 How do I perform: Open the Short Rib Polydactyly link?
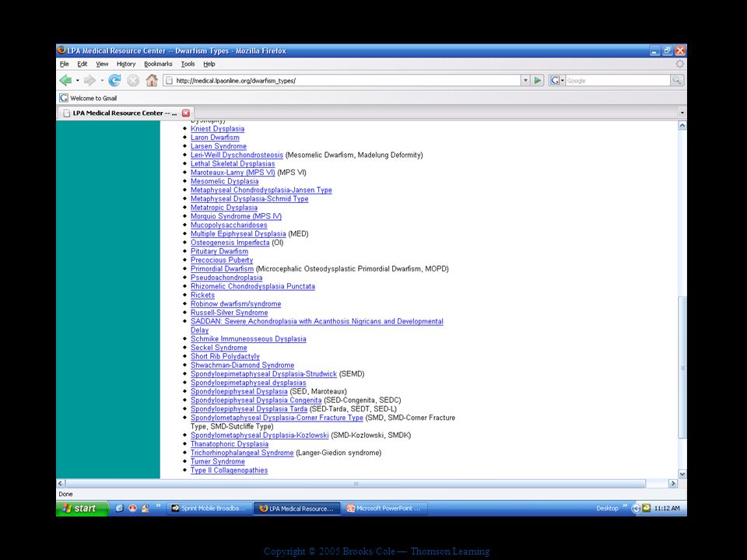tap(225, 356)
